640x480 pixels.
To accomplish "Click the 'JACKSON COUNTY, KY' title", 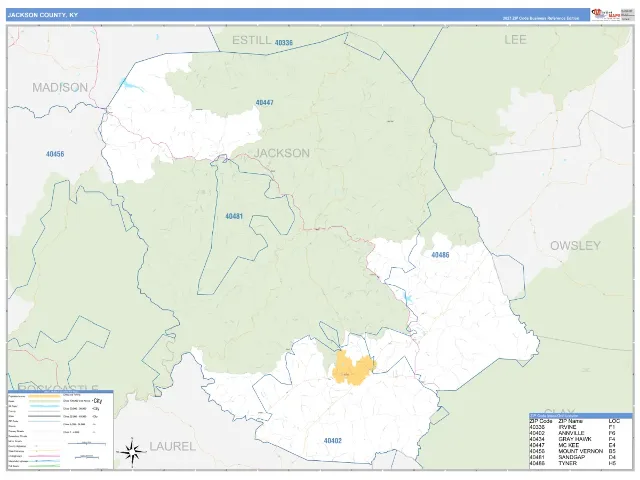I will coord(43,15).
